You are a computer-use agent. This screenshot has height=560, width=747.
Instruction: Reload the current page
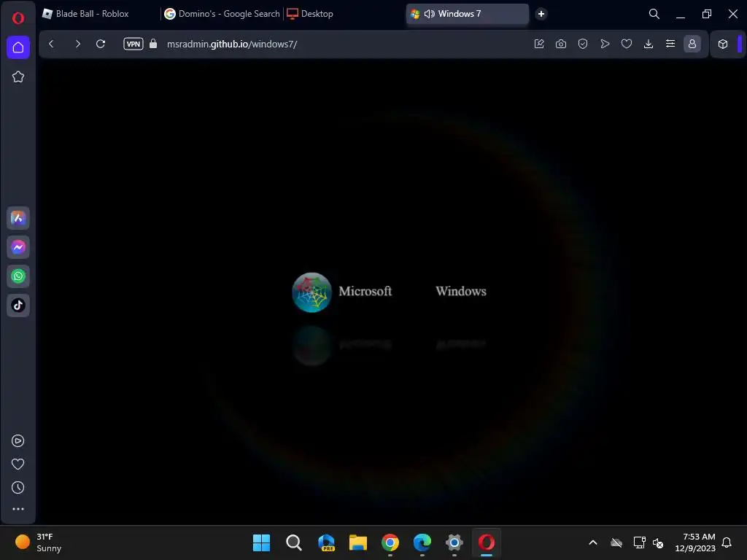tap(101, 44)
